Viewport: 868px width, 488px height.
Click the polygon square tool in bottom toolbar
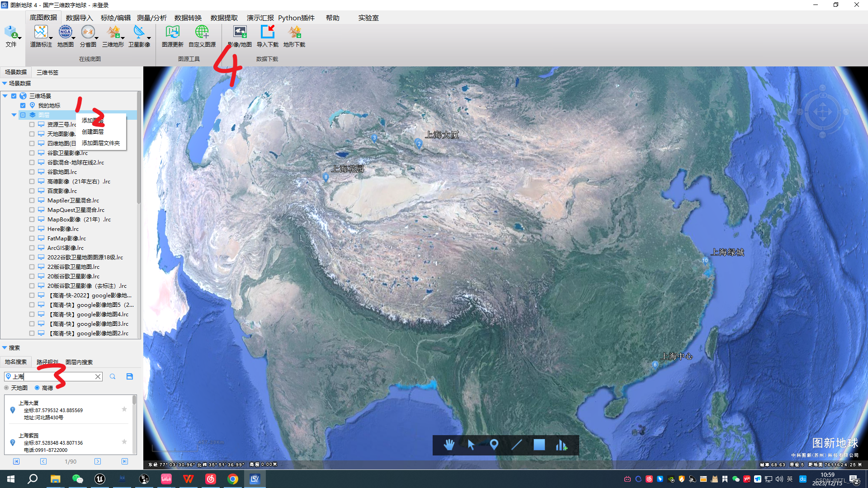click(539, 445)
